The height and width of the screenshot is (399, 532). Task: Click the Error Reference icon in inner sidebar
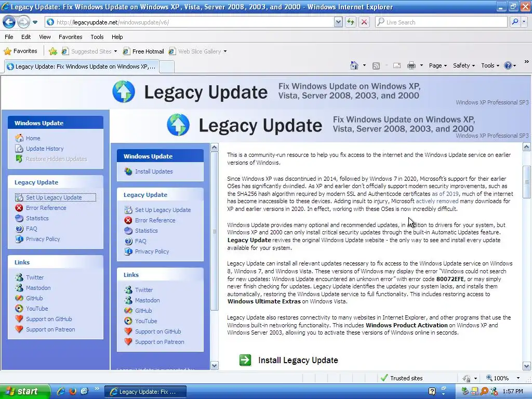(128, 220)
